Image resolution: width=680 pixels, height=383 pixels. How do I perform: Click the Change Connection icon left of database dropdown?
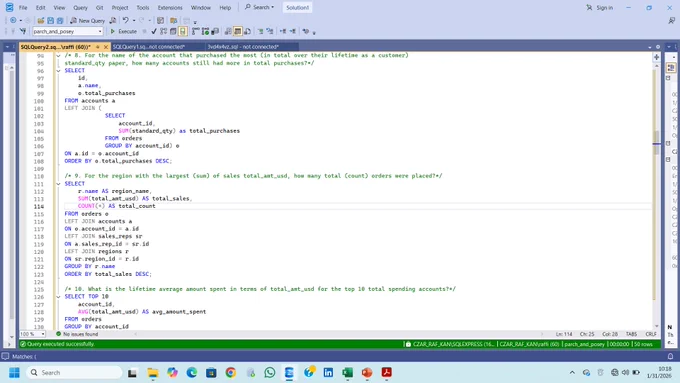23,31
